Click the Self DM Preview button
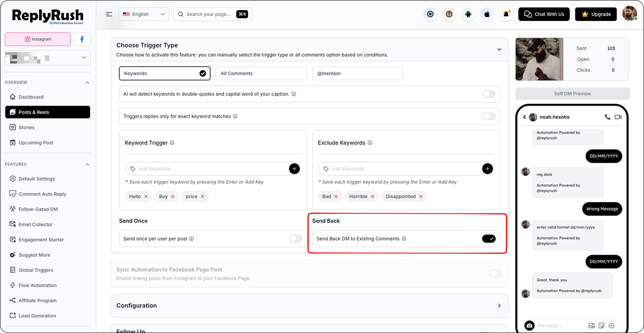Image resolution: width=644 pixels, height=333 pixels. [x=572, y=94]
